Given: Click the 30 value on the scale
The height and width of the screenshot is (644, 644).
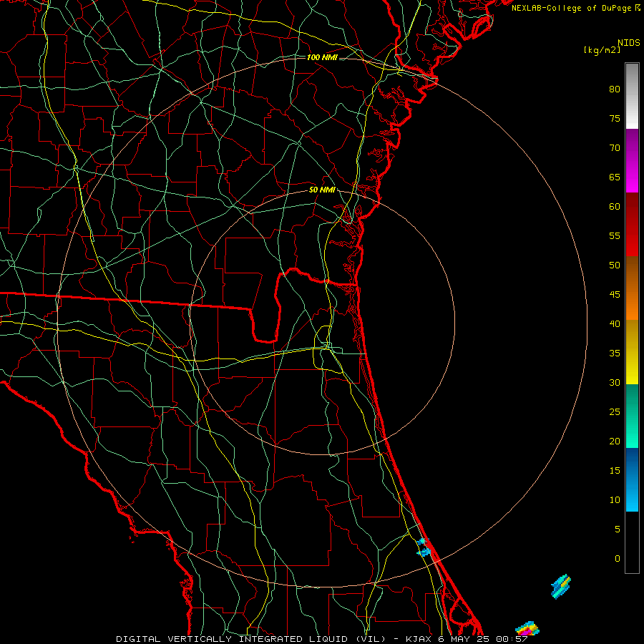Looking at the screenshot, I should point(615,382).
